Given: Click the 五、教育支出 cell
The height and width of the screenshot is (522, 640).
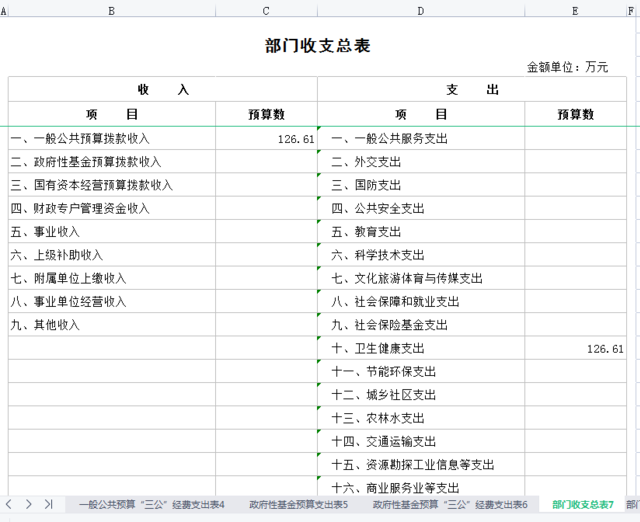Looking at the screenshot, I should click(420, 232).
